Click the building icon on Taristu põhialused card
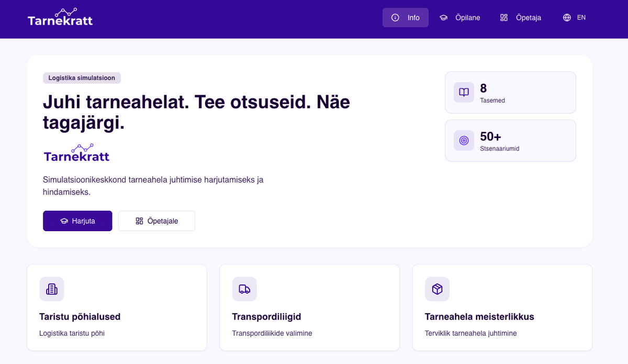The width and height of the screenshot is (628, 364). point(52,289)
